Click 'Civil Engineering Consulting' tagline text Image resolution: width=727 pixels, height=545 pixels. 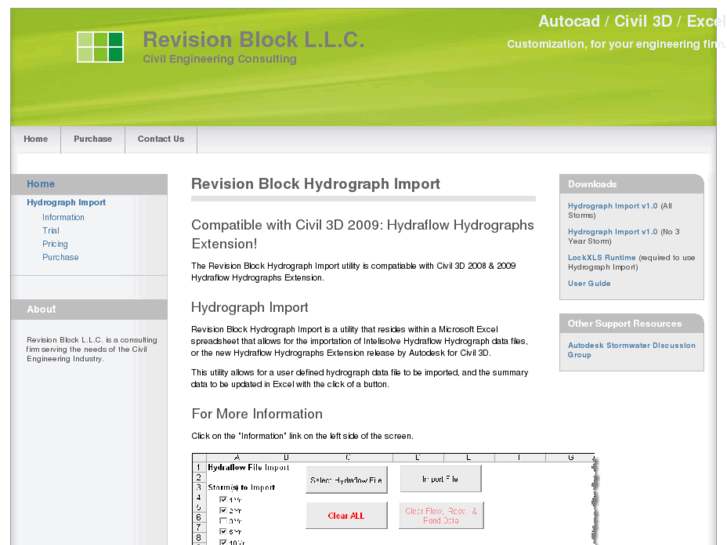[x=220, y=59]
